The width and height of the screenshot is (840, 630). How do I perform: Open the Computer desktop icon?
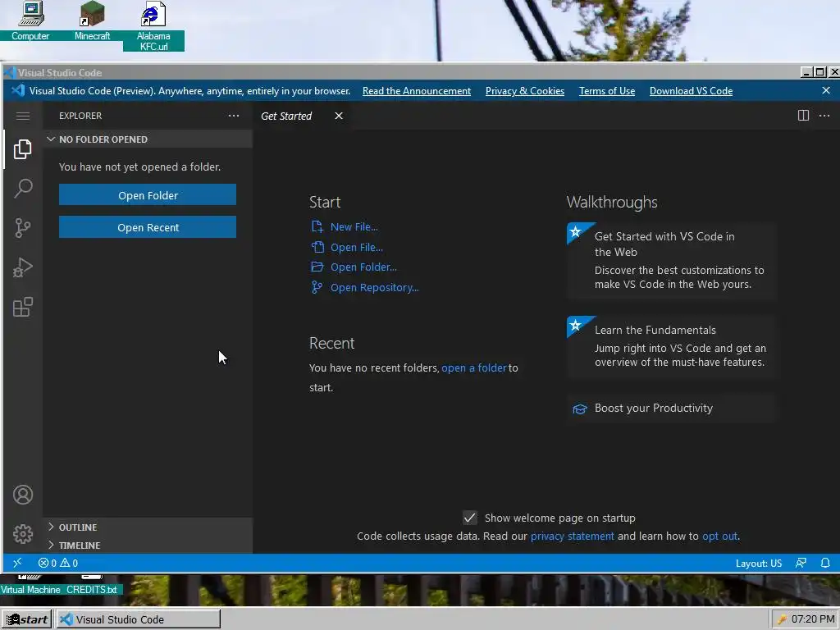click(30, 21)
